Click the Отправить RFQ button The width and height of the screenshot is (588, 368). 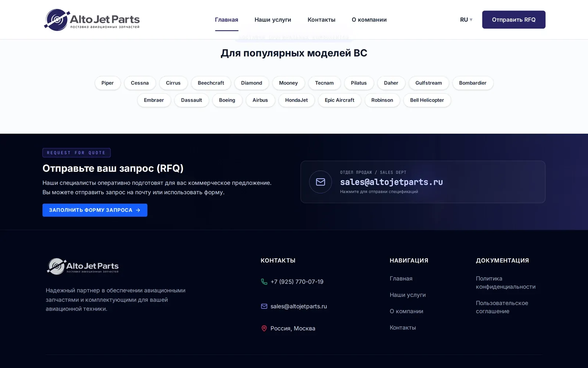(x=514, y=20)
